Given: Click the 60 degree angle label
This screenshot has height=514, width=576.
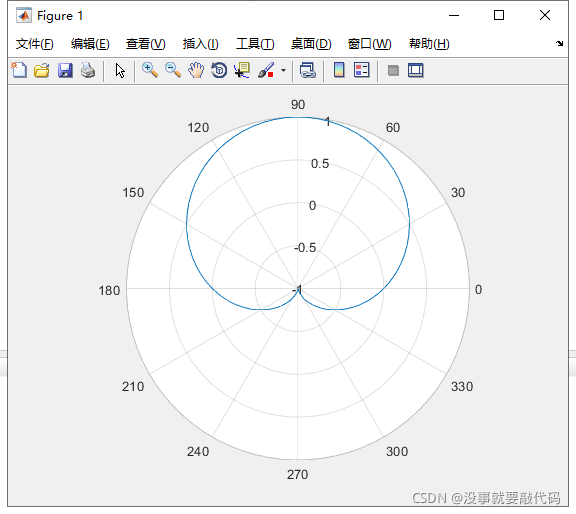Looking at the screenshot, I should [393, 128].
